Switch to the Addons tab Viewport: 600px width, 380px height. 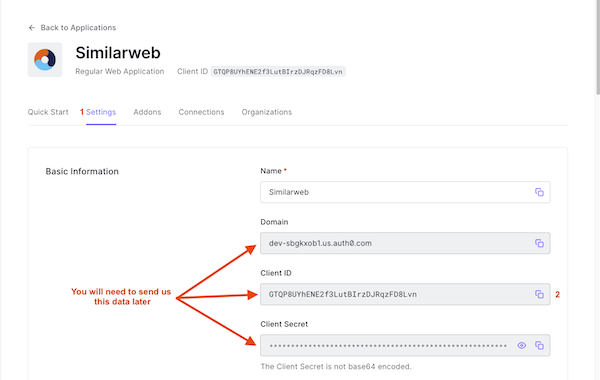pos(147,112)
